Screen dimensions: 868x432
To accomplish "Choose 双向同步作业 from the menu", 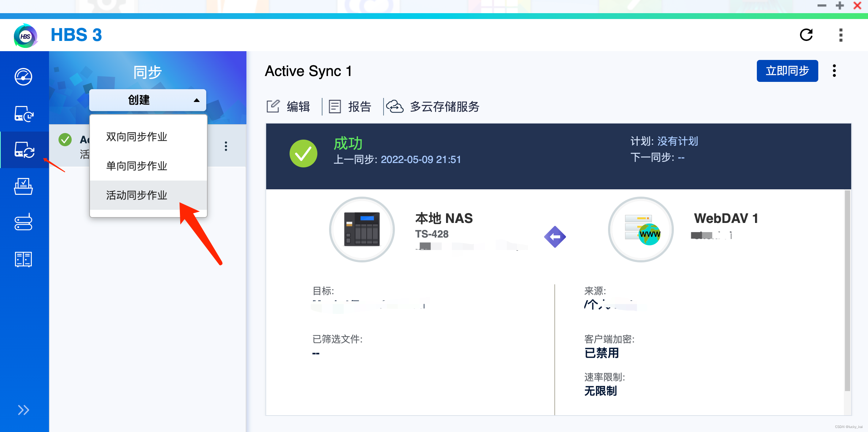I will (137, 137).
